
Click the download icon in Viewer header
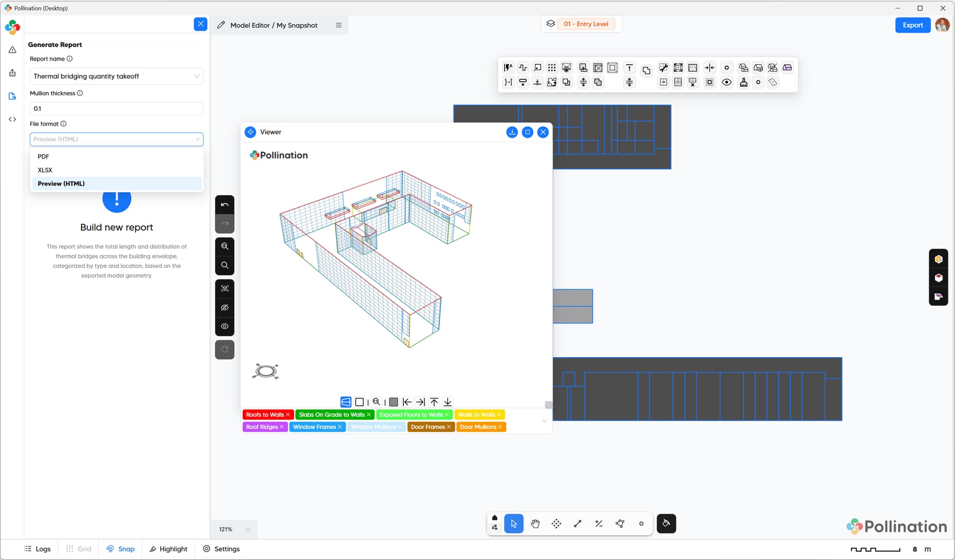[512, 132]
